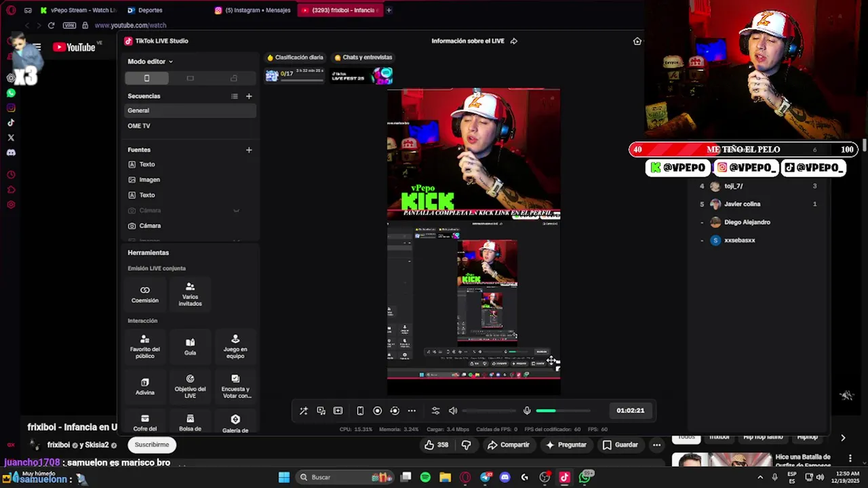
Task: Click the 01:02:21 live timer button
Action: [630, 411]
